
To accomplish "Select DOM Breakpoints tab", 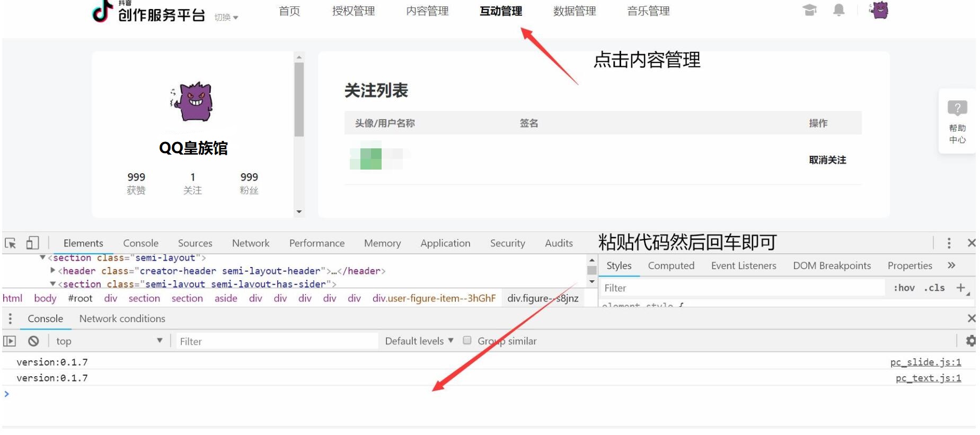I will (x=832, y=265).
